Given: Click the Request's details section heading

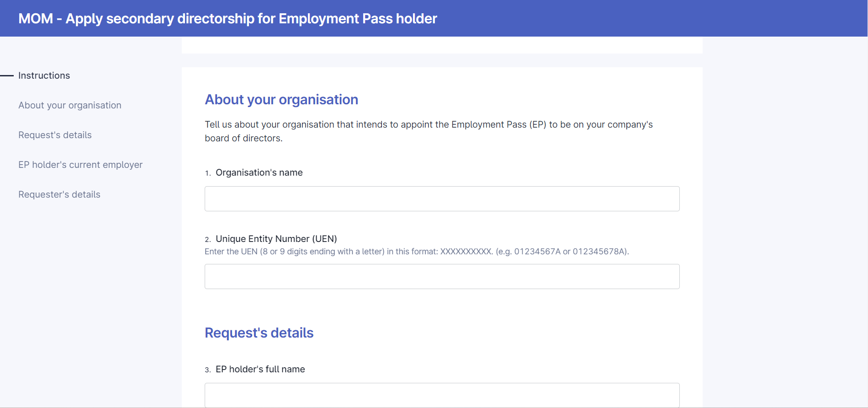Looking at the screenshot, I should click(259, 333).
